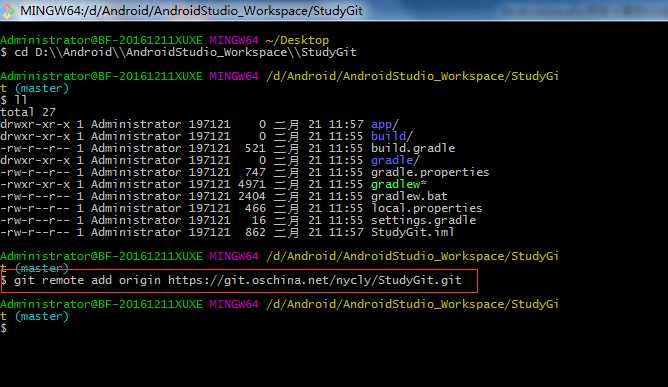Select the 'build.gradle' file name

point(413,148)
